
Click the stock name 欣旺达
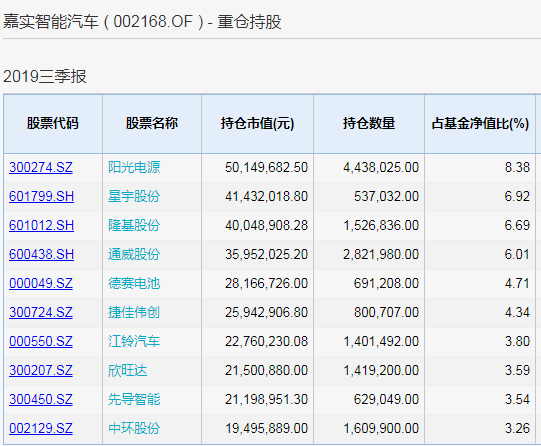point(128,370)
